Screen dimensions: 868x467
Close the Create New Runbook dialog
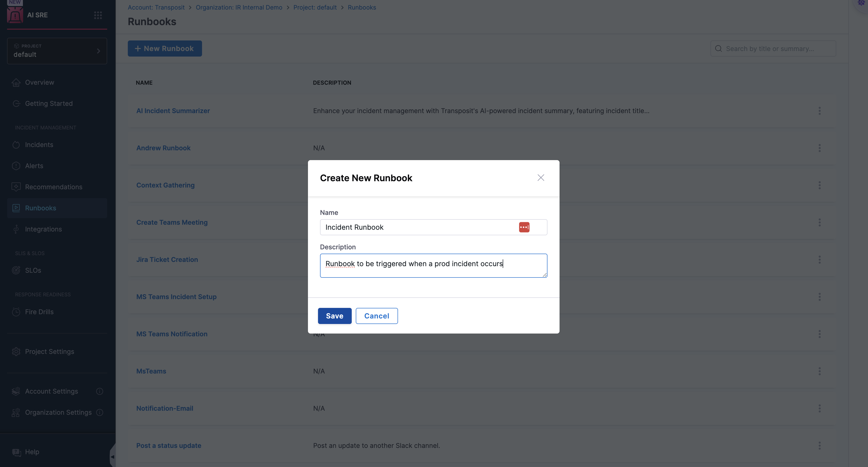(x=540, y=177)
